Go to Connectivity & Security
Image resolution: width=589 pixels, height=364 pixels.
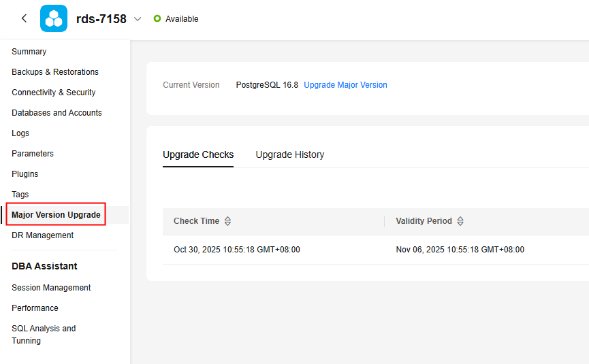(54, 93)
